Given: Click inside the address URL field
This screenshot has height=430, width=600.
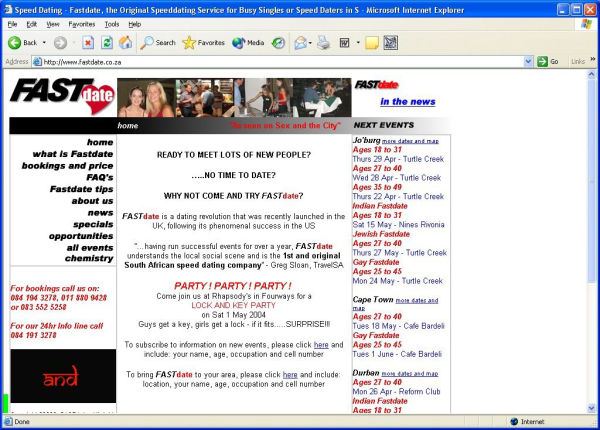Looking at the screenshot, I should pyautogui.click(x=283, y=62).
